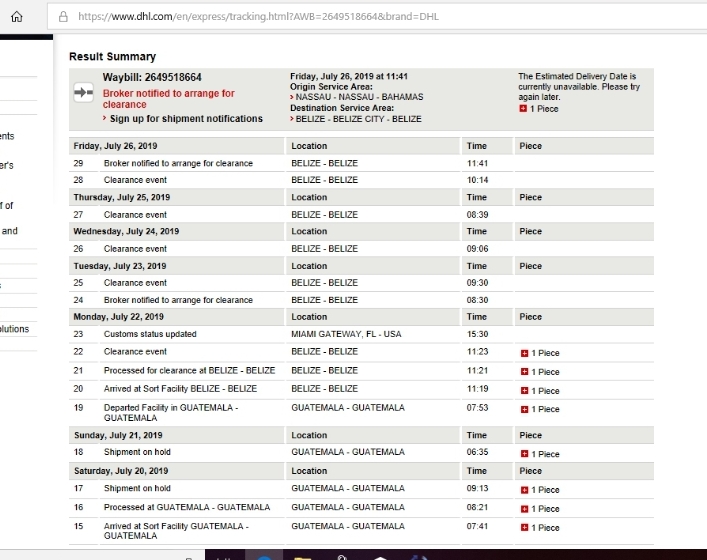Click MIAMI GATEWAY, FL - USA location
The image size is (707, 560).
pos(346,334)
